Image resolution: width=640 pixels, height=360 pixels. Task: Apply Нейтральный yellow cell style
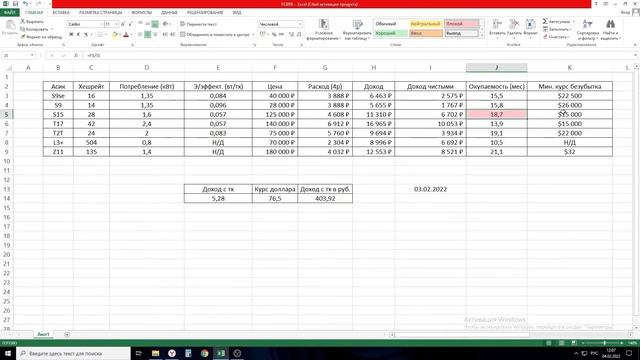point(426,24)
